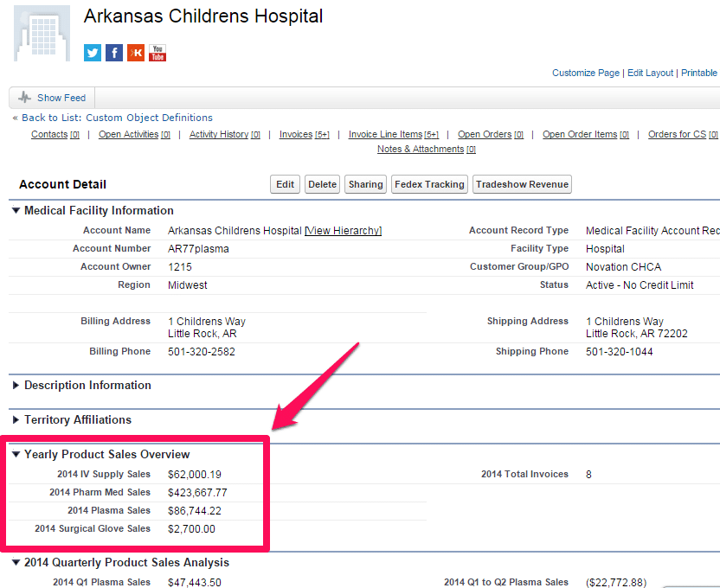Click the Twitter social icon
Viewport: 720px width, 588px height.
click(93, 53)
